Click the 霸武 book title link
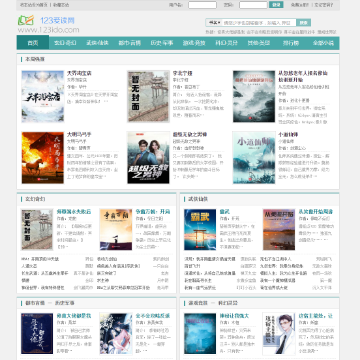The width and height of the screenshot is (360, 360). coord(225,212)
